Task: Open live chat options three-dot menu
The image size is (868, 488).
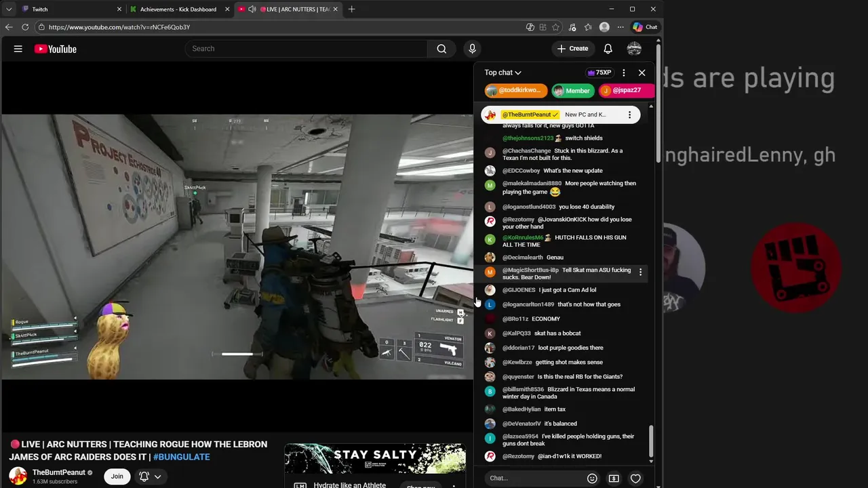Action: (x=624, y=73)
